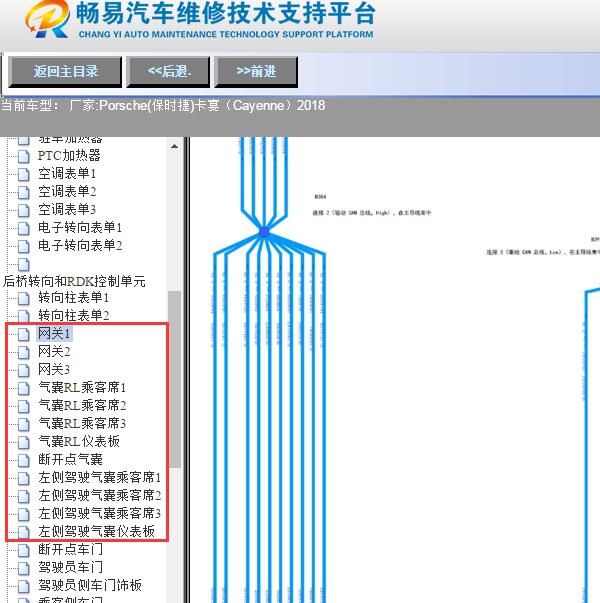Click the page icon beside 驾驶员车门

[x=24, y=569]
